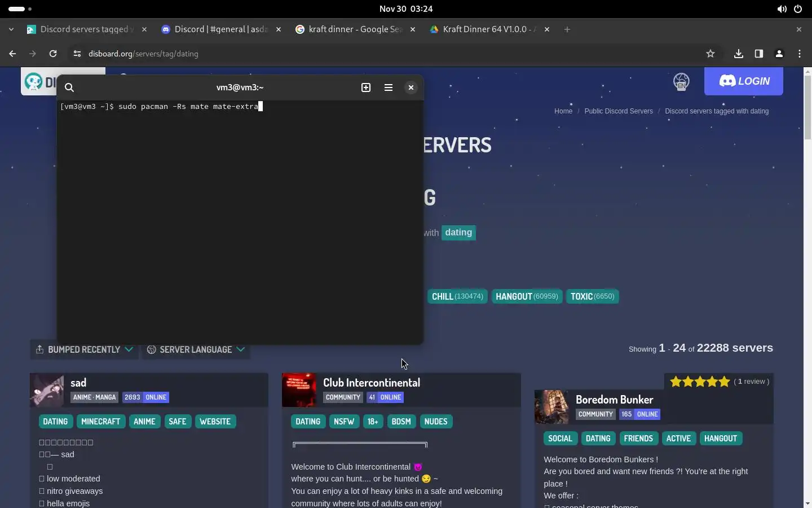The image size is (812, 508).
Task: Select the CHILL tag filter
Action: tap(457, 296)
